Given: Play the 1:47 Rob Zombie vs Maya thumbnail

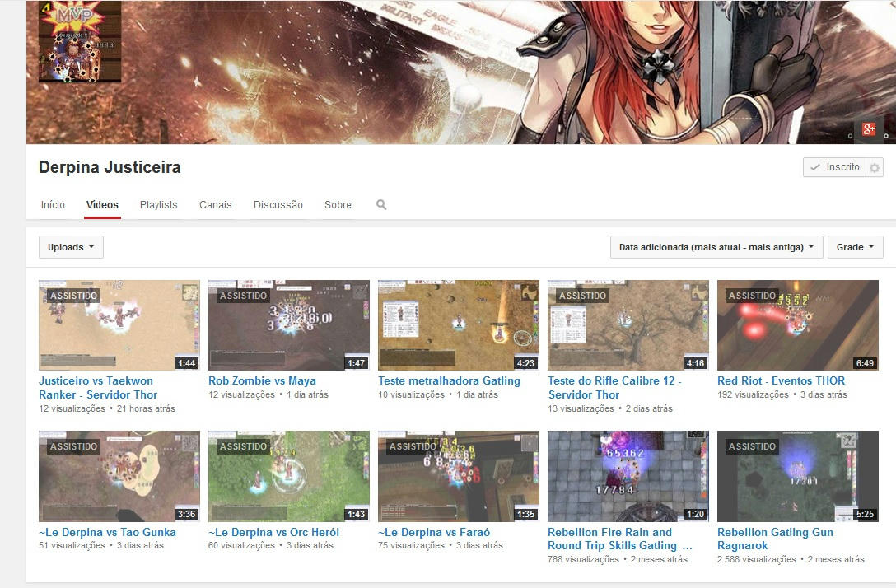Looking at the screenshot, I should (x=289, y=325).
